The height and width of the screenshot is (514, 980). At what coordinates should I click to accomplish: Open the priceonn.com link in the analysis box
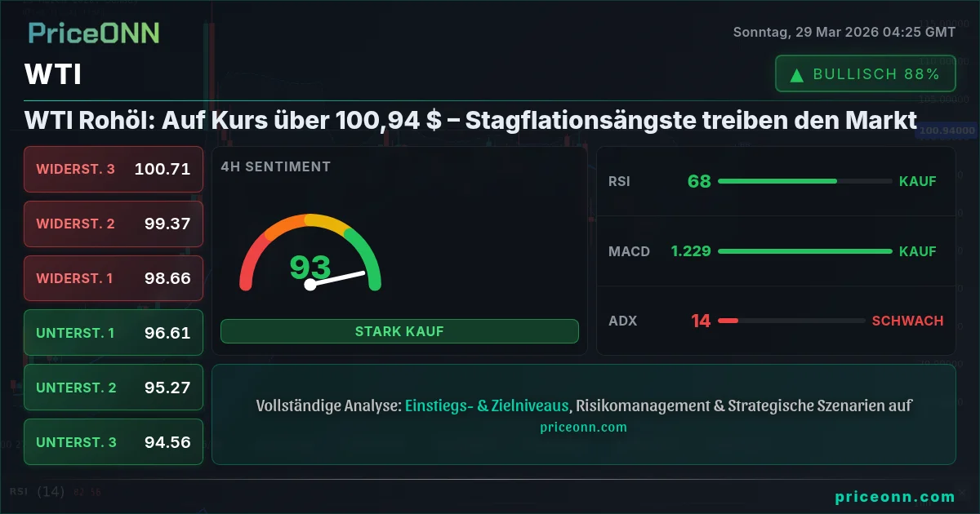coord(583,427)
